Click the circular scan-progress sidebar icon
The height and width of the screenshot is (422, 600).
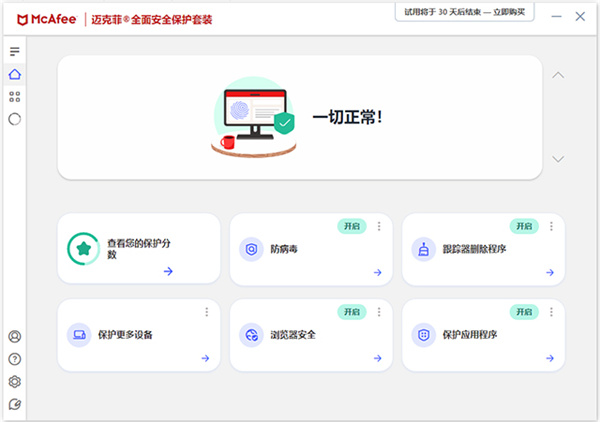[14, 119]
